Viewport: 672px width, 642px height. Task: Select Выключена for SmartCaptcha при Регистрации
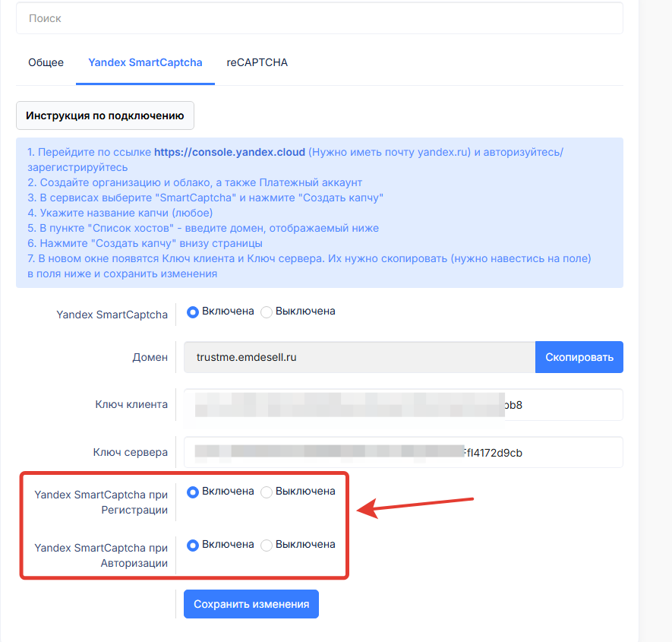coord(267,492)
